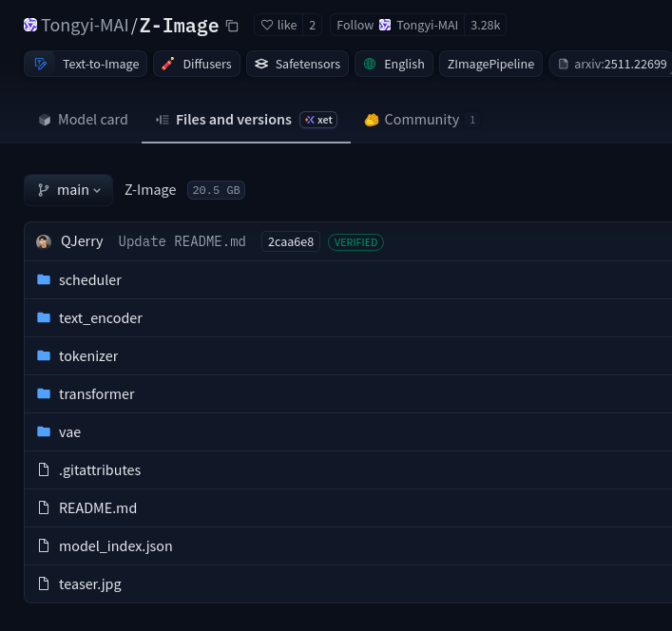Click the README.md file icon
The width and height of the screenshot is (672, 631).
tap(44, 508)
